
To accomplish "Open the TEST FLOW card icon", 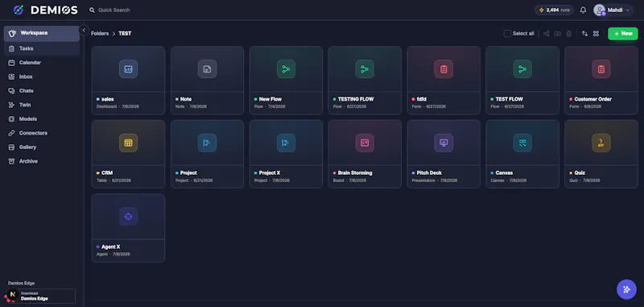I will coord(522,69).
